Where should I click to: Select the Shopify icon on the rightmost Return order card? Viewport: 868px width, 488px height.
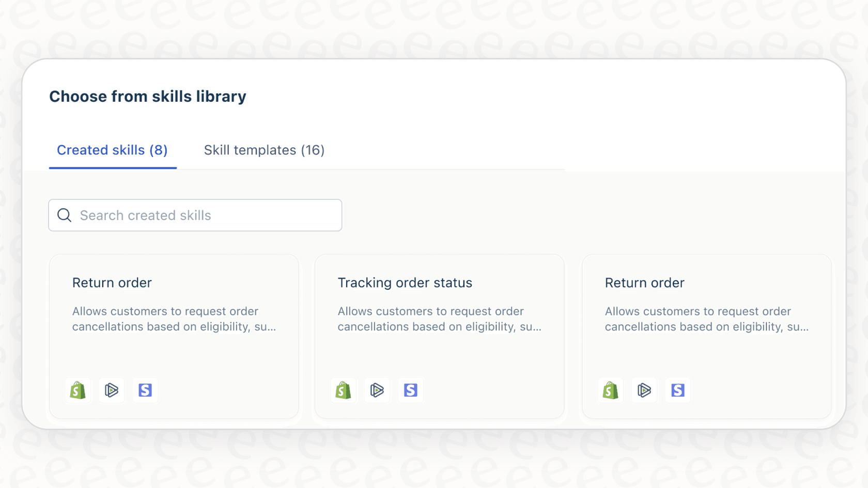pos(610,390)
